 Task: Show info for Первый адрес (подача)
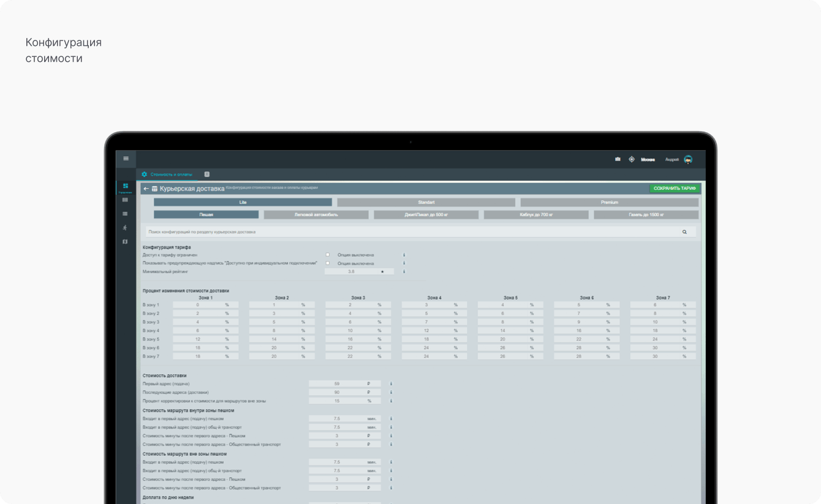pyautogui.click(x=391, y=384)
